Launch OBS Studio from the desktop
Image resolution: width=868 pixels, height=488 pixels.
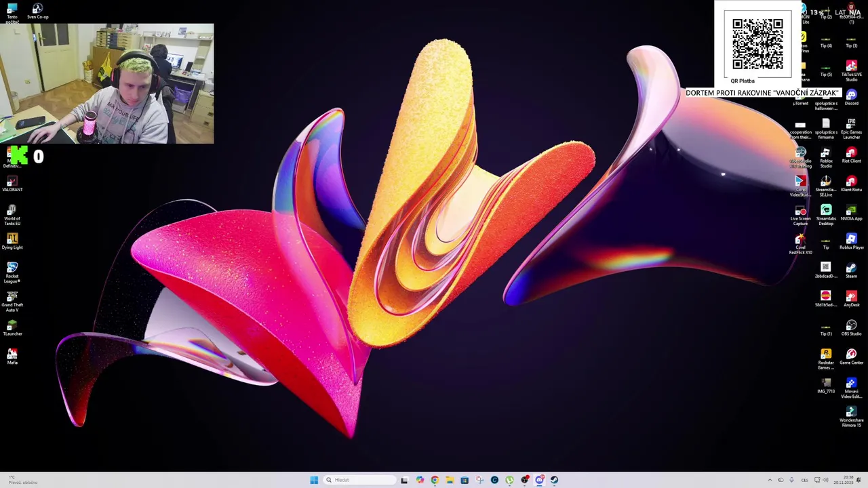click(x=851, y=328)
